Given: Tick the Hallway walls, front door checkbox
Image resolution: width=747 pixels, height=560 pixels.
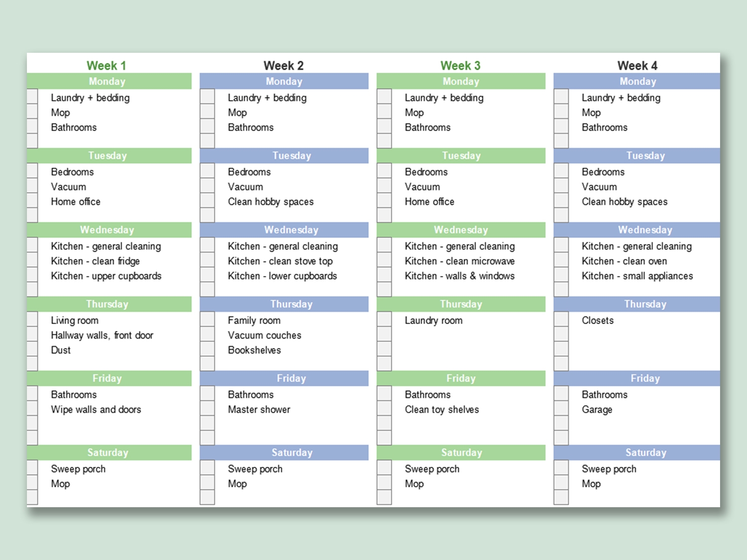Looking at the screenshot, I should (x=32, y=335).
